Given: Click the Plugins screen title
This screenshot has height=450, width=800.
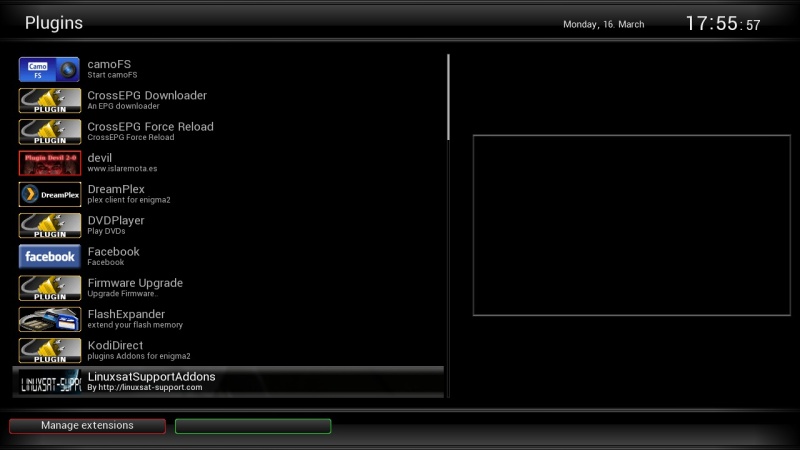Looking at the screenshot, I should pos(54,23).
